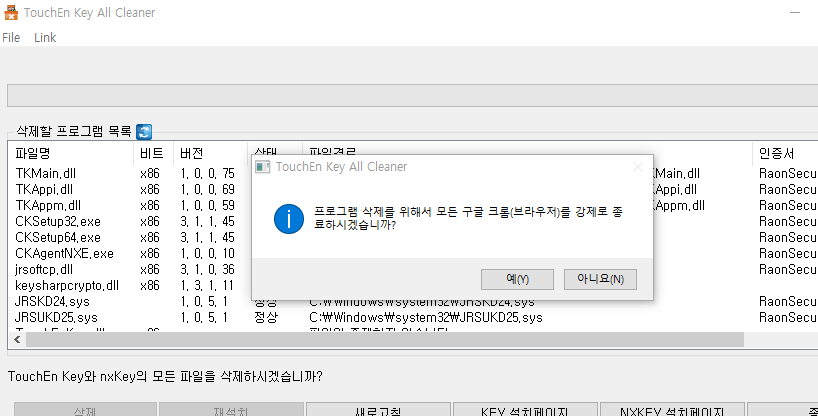818x416 pixels.
Task: Click the 새로고침 button
Action: 378,409
